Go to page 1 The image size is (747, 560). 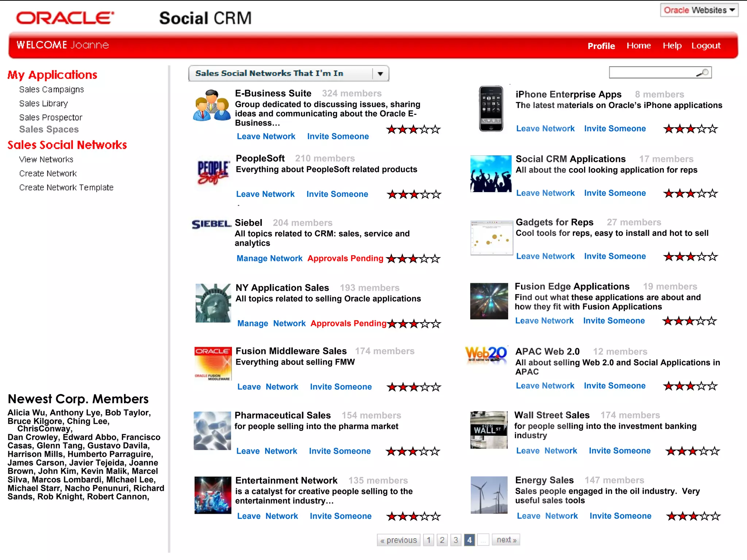(429, 540)
